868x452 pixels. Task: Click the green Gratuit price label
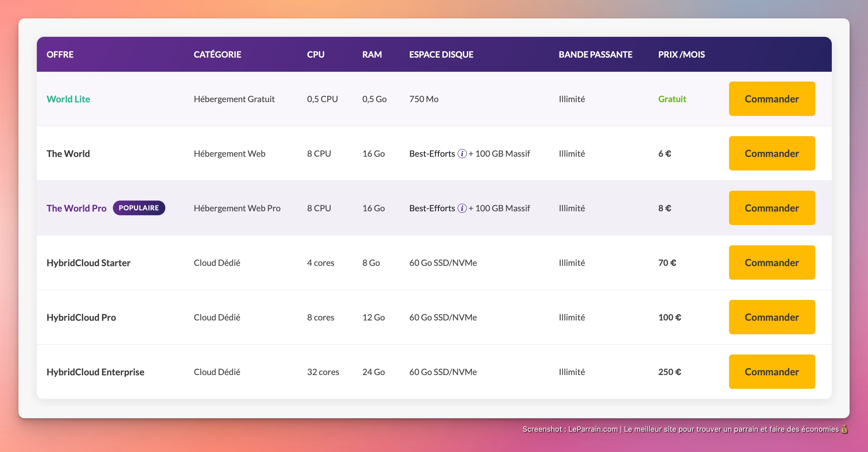[x=672, y=99]
